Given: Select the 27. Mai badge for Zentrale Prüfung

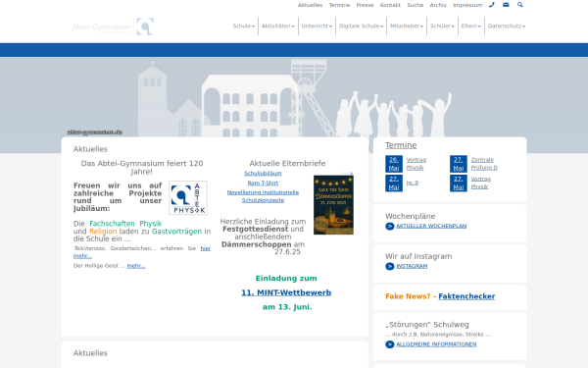Looking at the screenshot, I should (x=459, y=164).
